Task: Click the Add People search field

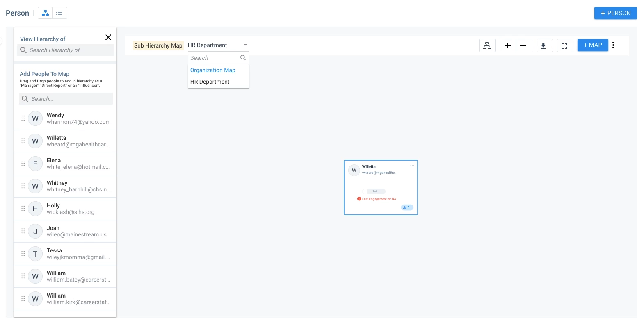Action: point(66,99)
